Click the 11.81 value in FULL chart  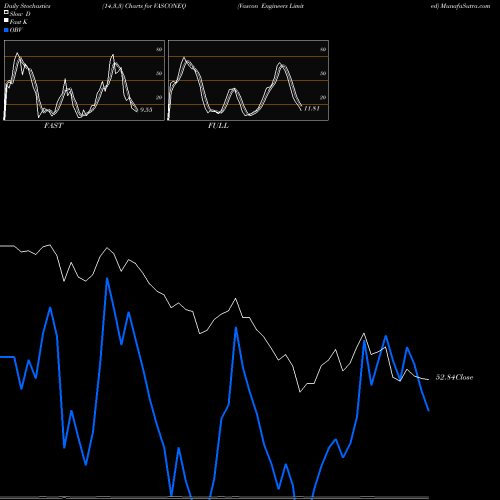tap(312, 108)
